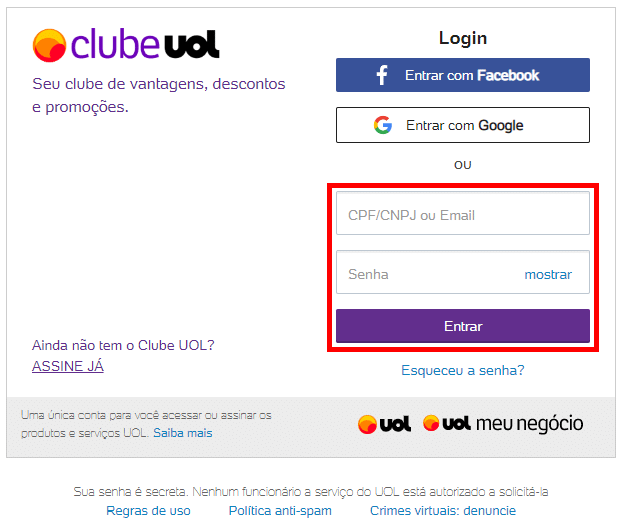Sign in with Entrar com Google button
Image resolution: width=623 pixels, height=521 pixels.
(463, 125)
